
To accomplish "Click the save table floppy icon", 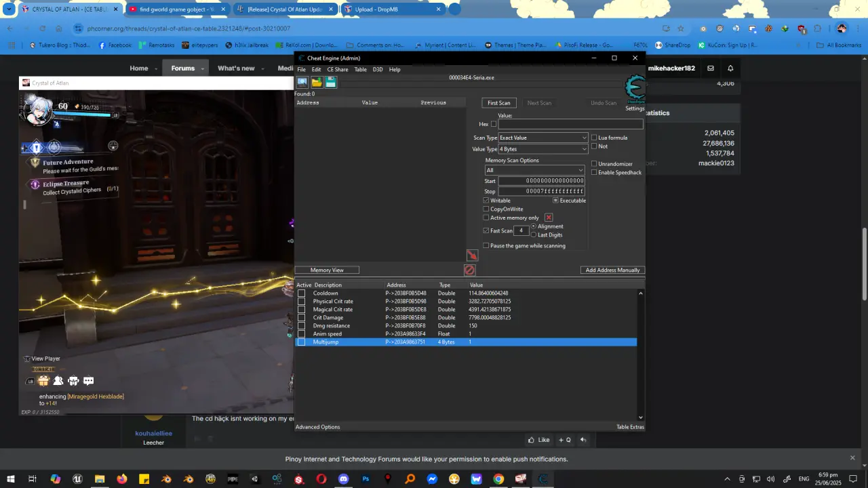I will coord(331,82).
